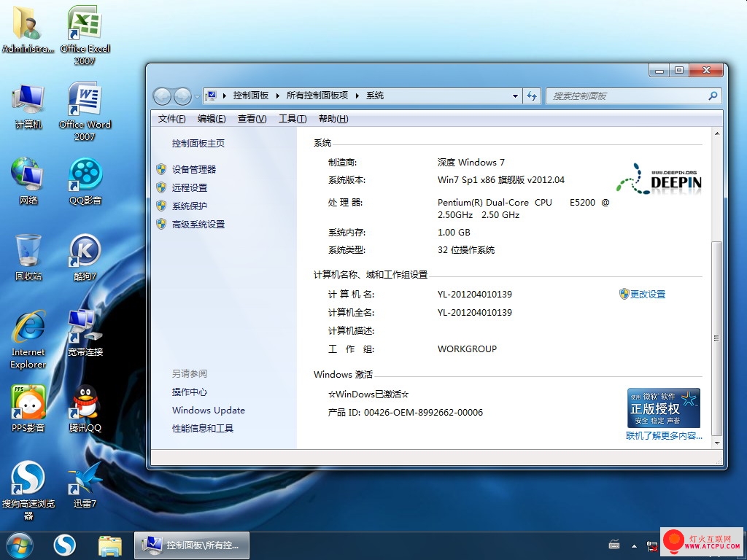Open QQ影音 desktop shortcut
Image resolution: width=747 pixels, height=560 pixels.
pos(85,182)
